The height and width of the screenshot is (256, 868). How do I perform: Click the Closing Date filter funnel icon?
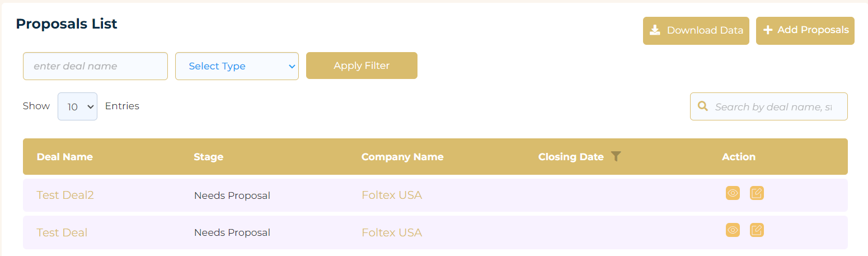616,156
